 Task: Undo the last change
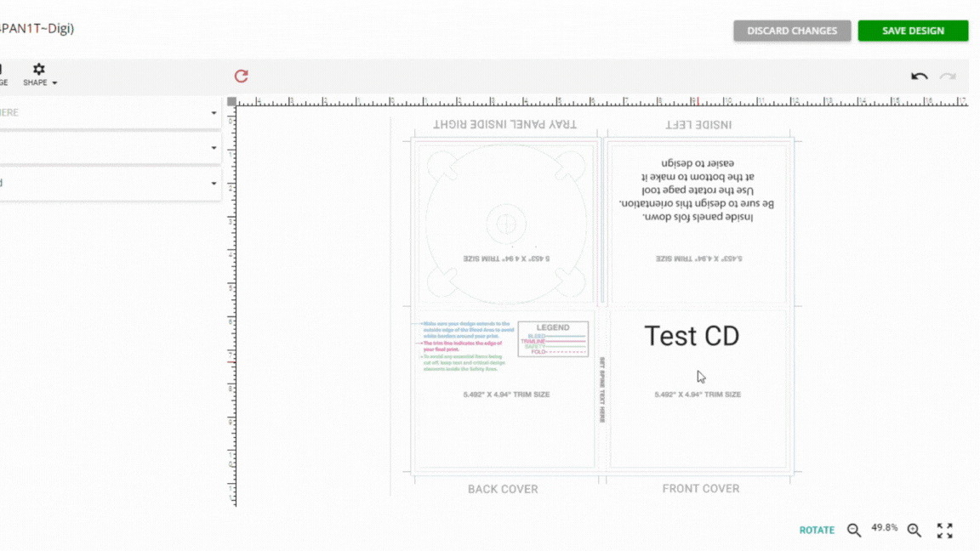point(920,77)
